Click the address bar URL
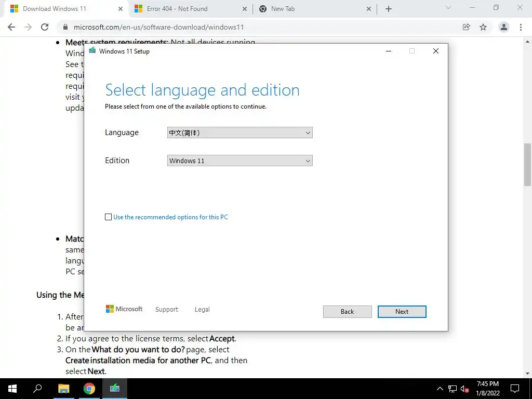The height and width of the screenshot is (399, 532). point(159,27)
